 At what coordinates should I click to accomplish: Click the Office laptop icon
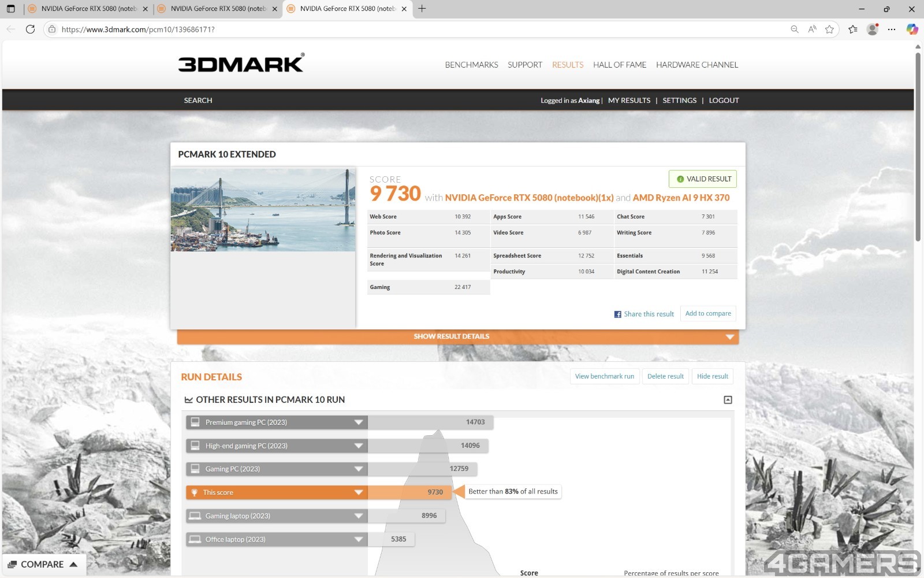click(195, 539)
